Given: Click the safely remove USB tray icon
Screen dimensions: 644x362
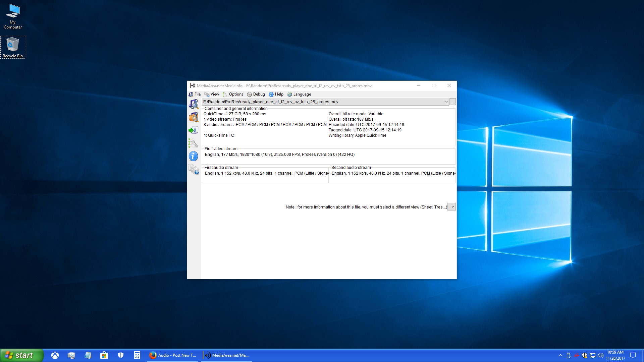Looking at the screenshot, I should tap(569, 355).
